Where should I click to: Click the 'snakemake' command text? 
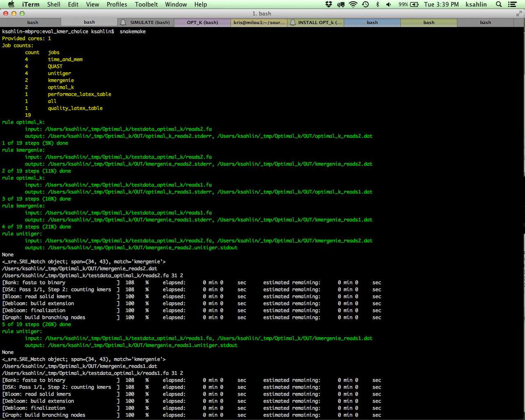tap(132, 32)
